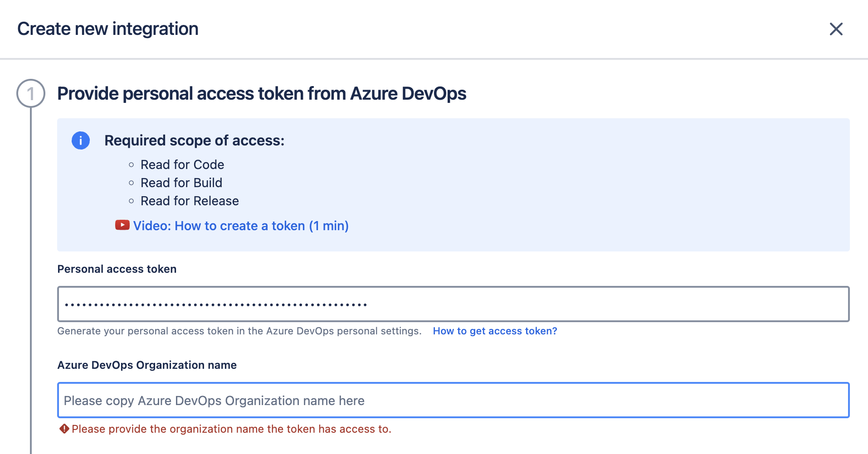Close the Create new integration dialog
This screenshot has height=454, width=868.
836,29
